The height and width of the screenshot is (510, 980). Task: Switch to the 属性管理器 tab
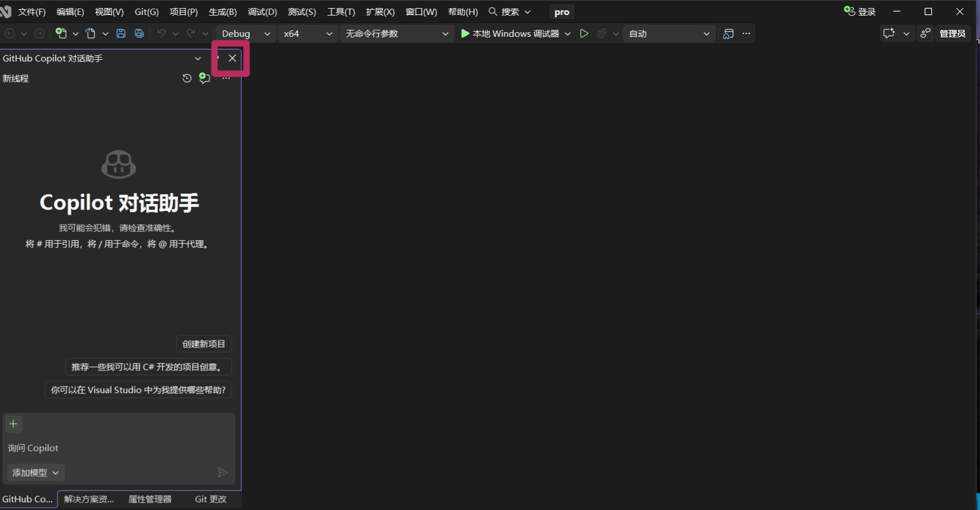[150, 499]
